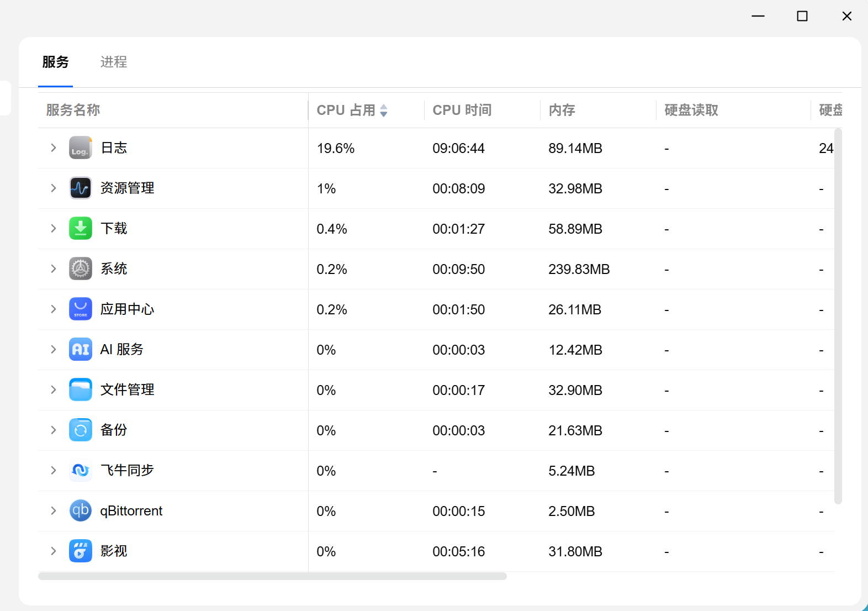This screenshot has width=868, height=611.
Task: Expand the 日志 service row
Action: pos(54,148)
